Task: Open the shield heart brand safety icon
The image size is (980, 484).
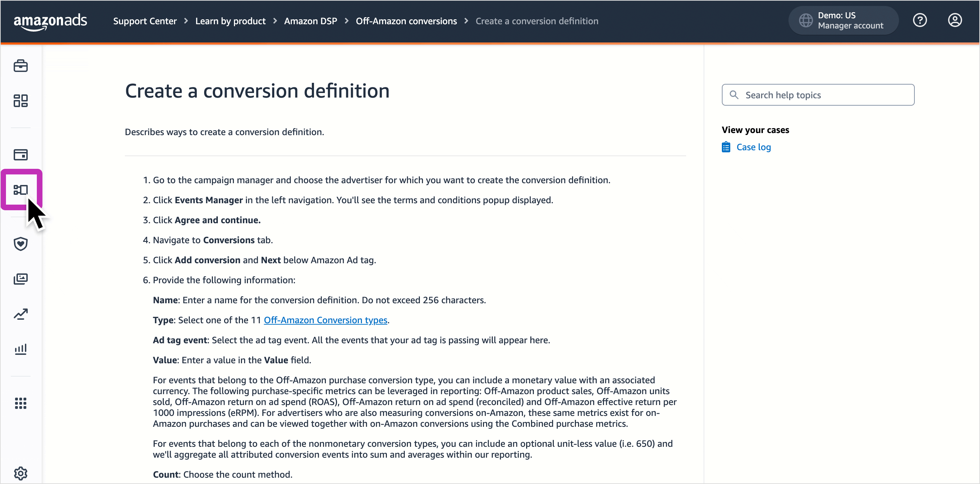Action: pos(21,244)
